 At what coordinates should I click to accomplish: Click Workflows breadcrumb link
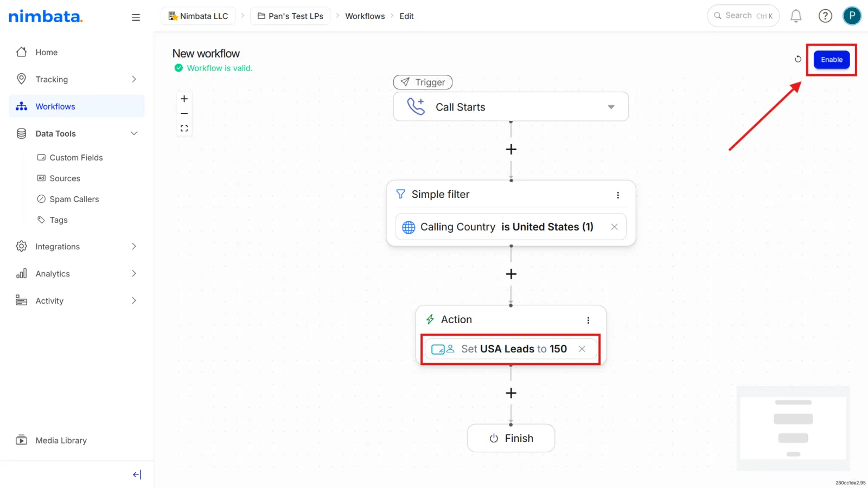point(365,16)
